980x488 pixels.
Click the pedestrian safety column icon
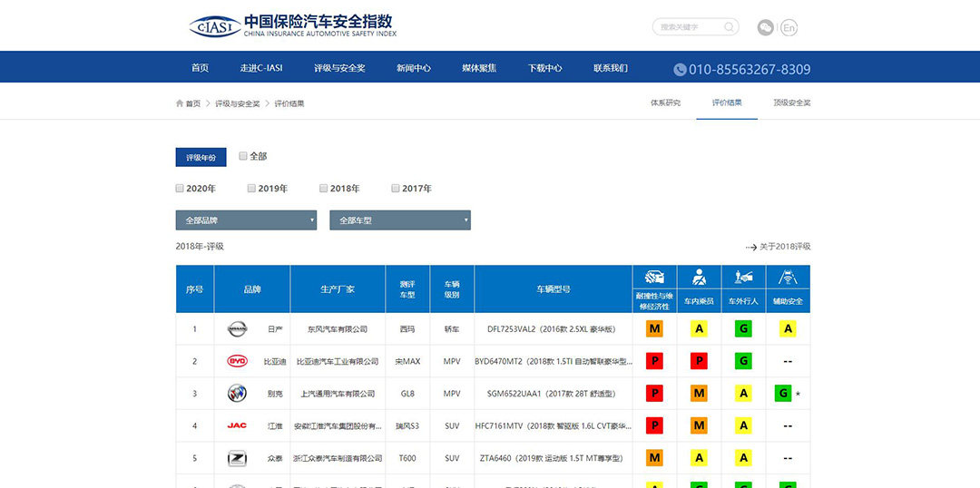pyautogui.click(x=743, y=278)
